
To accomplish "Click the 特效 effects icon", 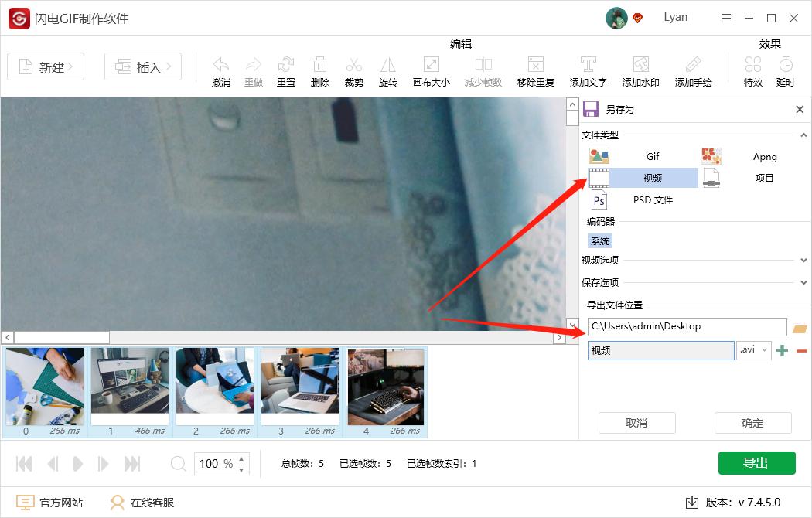I will pyautogui.click(x=752, y=70).
